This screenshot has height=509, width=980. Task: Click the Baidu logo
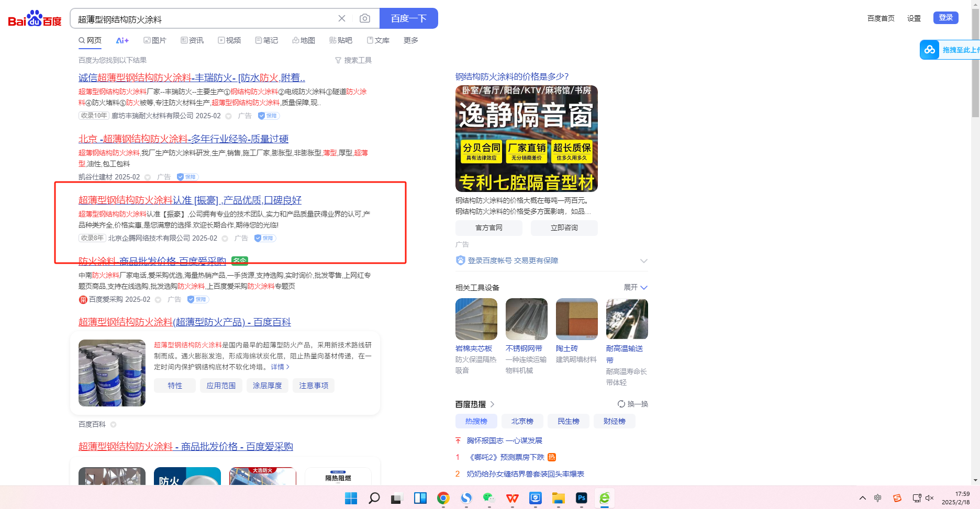point(35,19)
